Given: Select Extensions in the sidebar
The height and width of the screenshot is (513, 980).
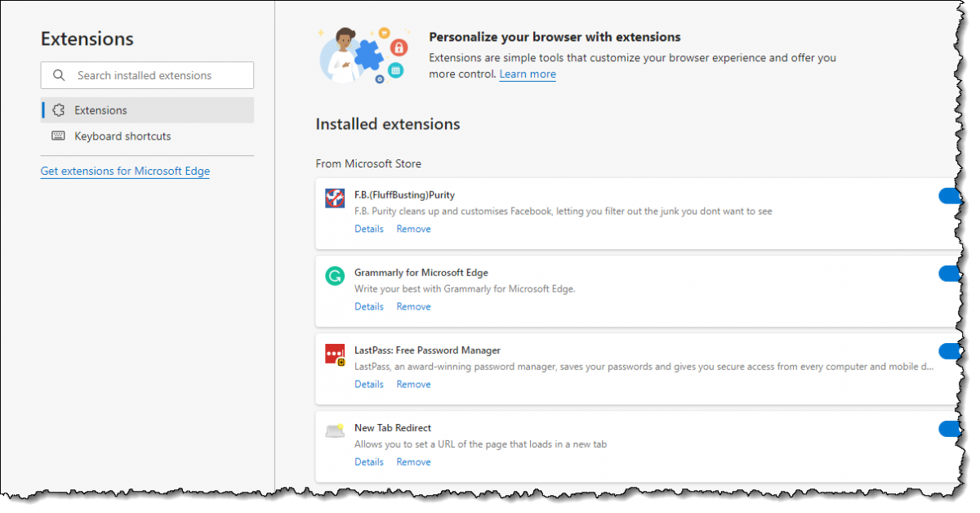Looking at the screenshot, I should [x=100, y=109].
